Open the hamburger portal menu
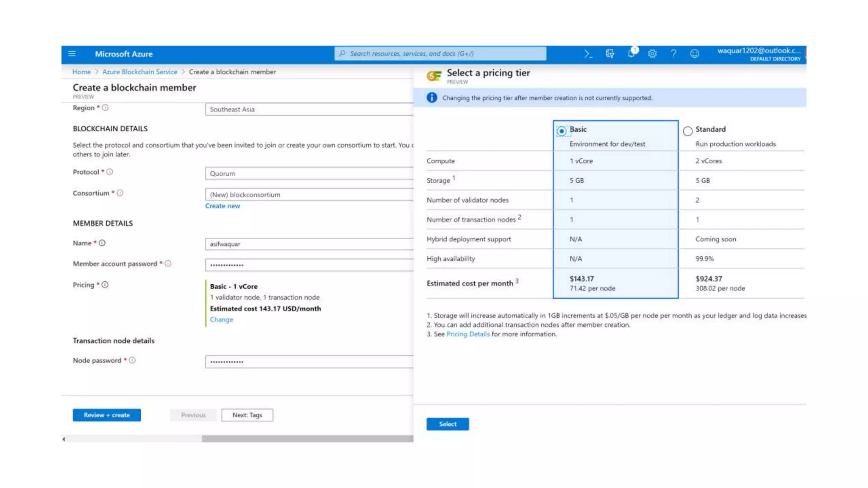Screen dimensions: 868x488 (x=72, y=54)
